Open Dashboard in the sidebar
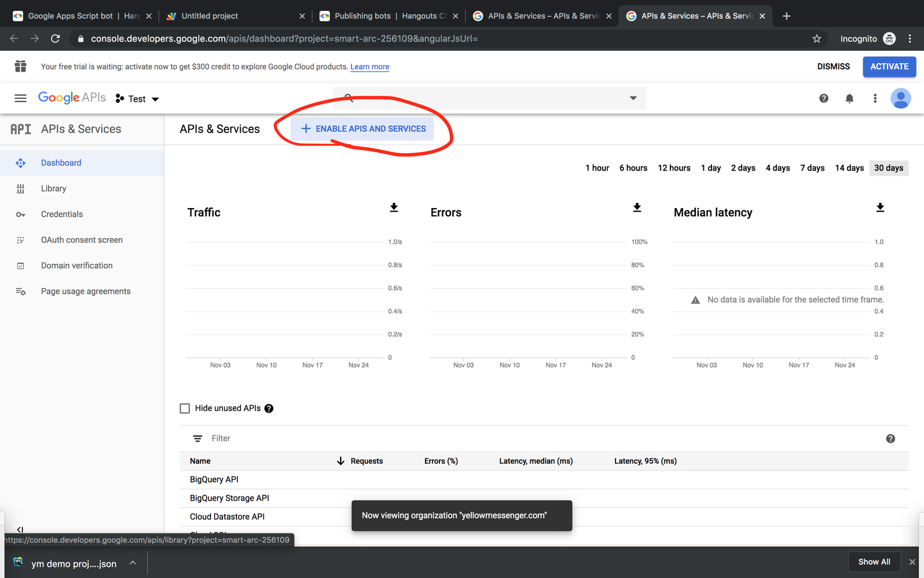This screenshot has width=924, height=578. [x=82, y=163]
